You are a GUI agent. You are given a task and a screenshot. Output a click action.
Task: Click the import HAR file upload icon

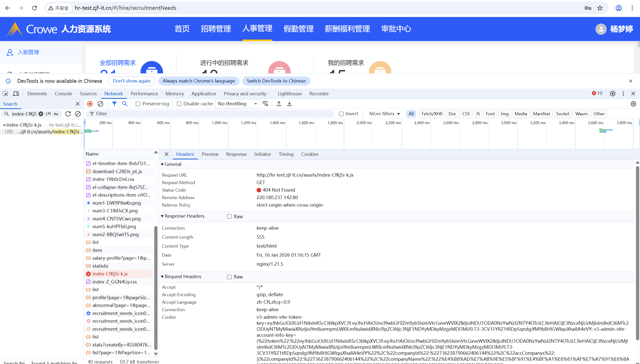tap(279, 104)
